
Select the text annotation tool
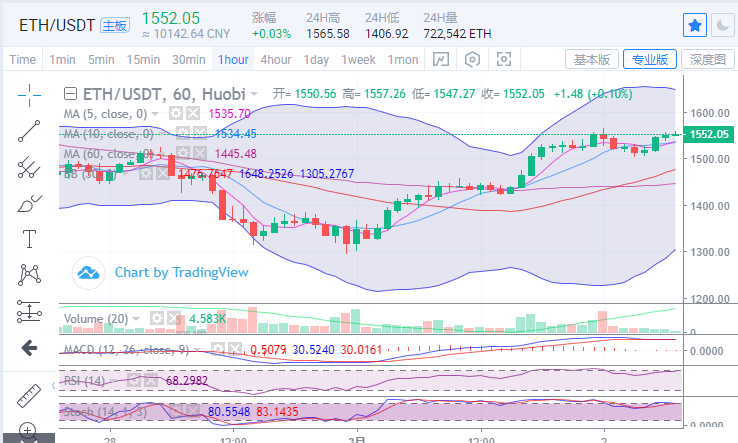tap(29, 239)
